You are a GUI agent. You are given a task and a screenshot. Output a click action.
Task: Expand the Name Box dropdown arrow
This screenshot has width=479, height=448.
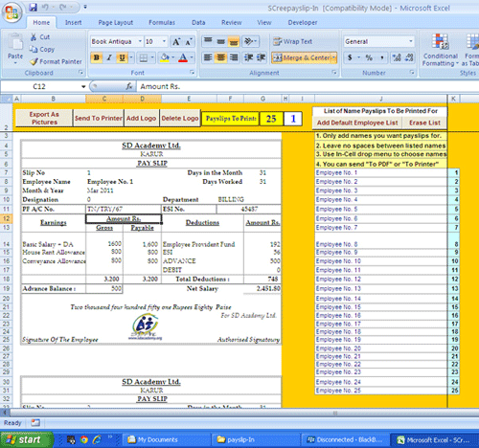83,86
